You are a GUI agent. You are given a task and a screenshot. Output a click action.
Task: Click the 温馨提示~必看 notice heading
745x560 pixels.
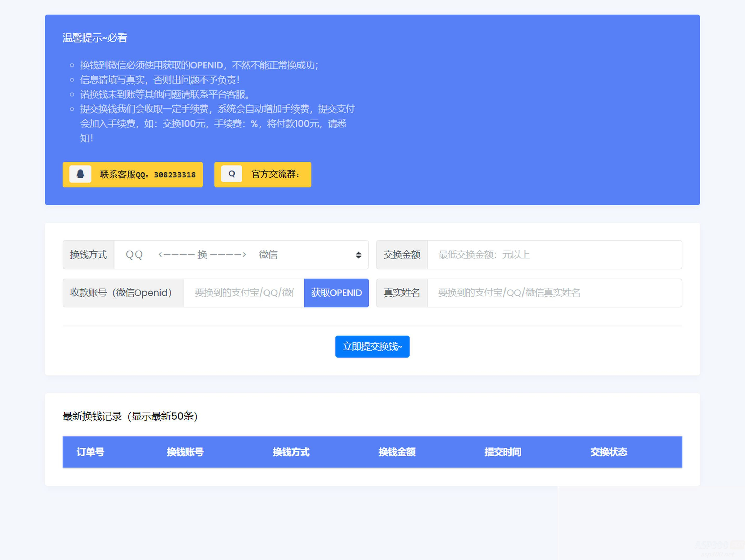point(94,38)
